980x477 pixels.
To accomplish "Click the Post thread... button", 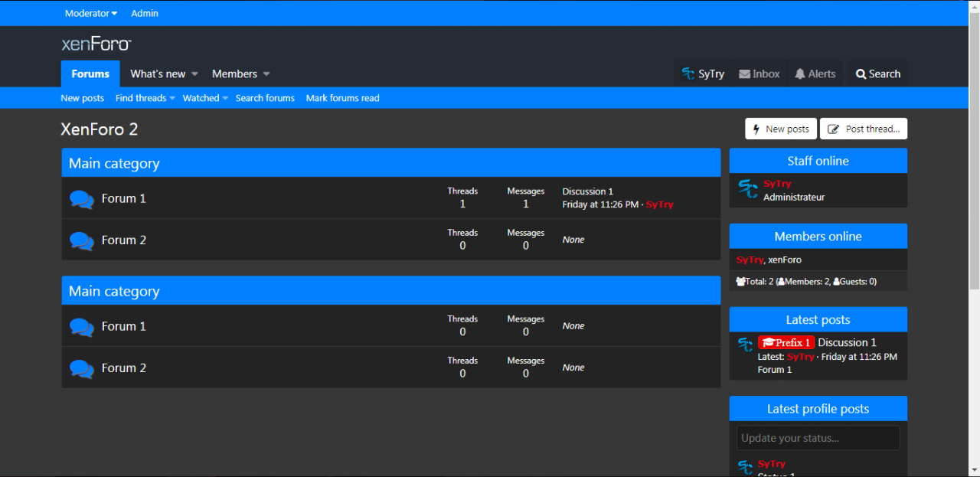I will coord(864,129).
